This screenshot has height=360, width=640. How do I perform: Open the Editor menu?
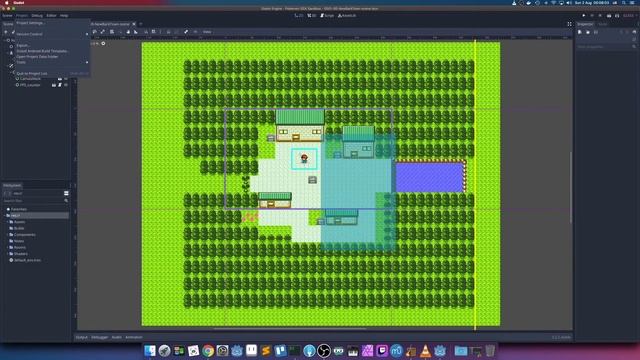[x=51, y=16]
